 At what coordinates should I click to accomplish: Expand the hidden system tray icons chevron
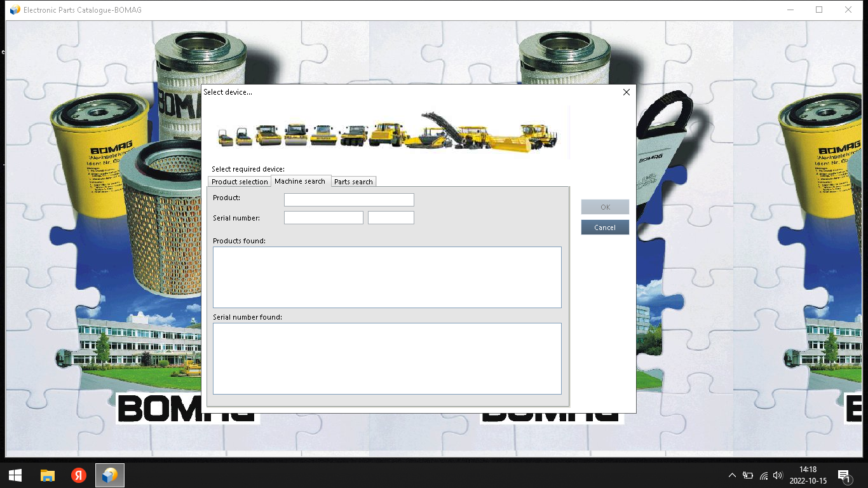pos(732,475)
